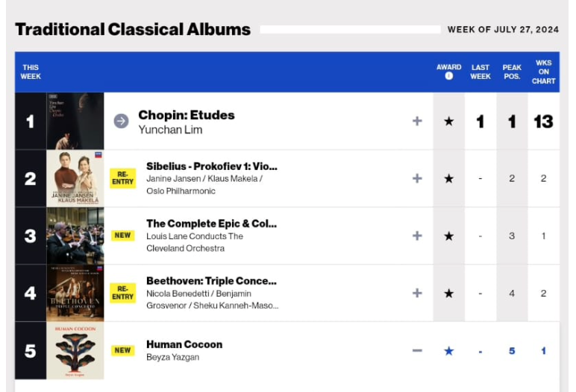Click the award star for Chopin: Etudes
Image resolution: width=576 pixels, height=392 pixels.
pos(448,121)
